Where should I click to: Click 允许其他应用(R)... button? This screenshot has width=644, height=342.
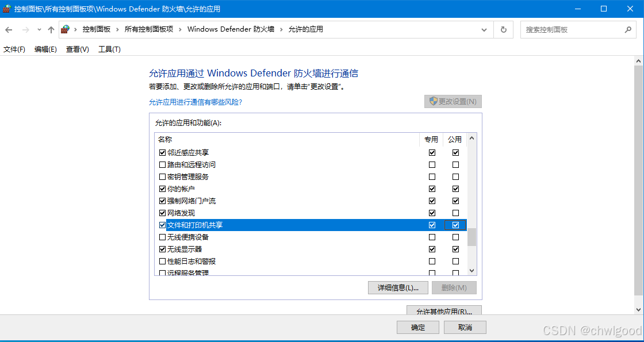tap(444, 311)
